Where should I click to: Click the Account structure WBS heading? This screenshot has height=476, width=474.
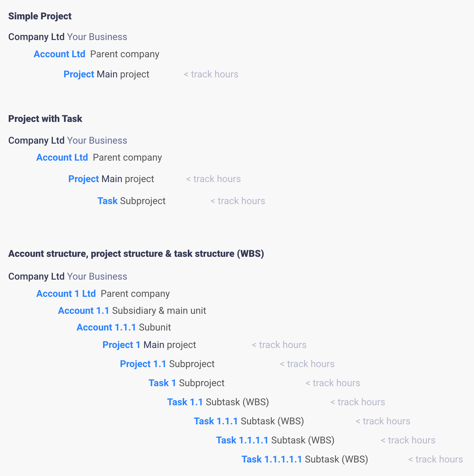coord(136,254)
